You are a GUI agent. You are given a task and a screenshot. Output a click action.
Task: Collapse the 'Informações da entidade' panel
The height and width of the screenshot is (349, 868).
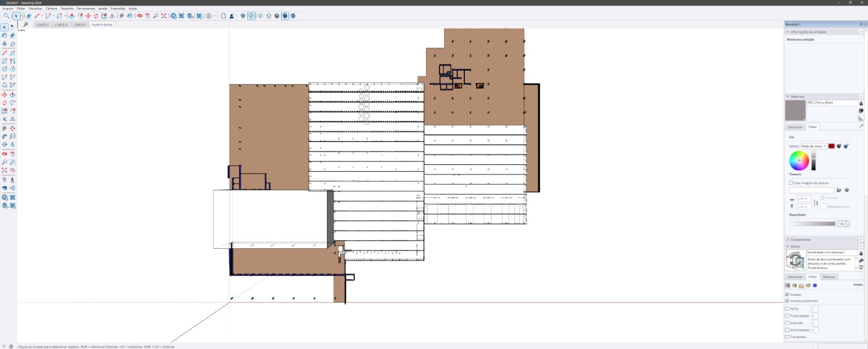tap(788, 32)
